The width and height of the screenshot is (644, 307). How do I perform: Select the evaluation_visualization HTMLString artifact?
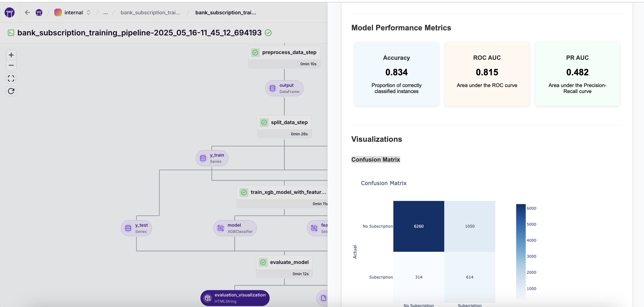[235, 298]
